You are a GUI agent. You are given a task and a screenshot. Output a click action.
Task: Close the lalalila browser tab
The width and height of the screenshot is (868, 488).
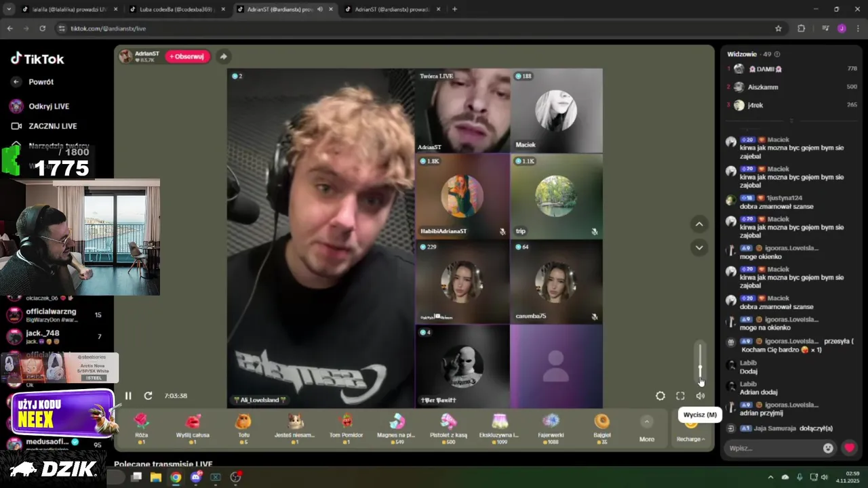pyautogui.click(x=115, y=9)
